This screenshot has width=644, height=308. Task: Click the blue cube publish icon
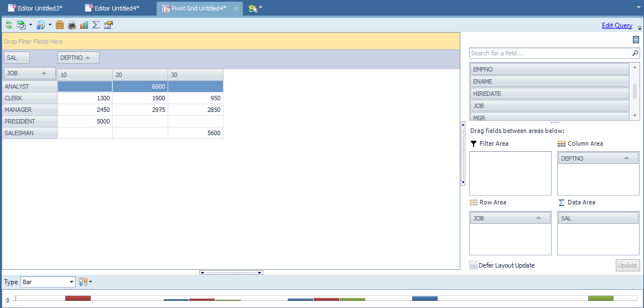[x=40, y=25]
